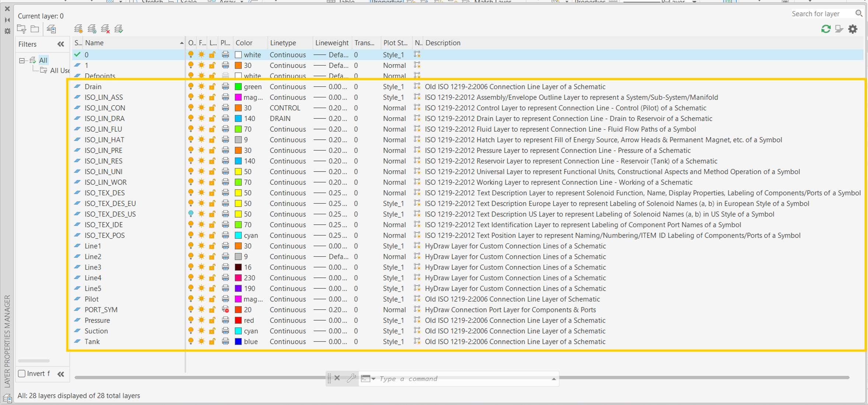Click the status icon of layer Pilot
This screenshot has width=868, height=405.
77,299
